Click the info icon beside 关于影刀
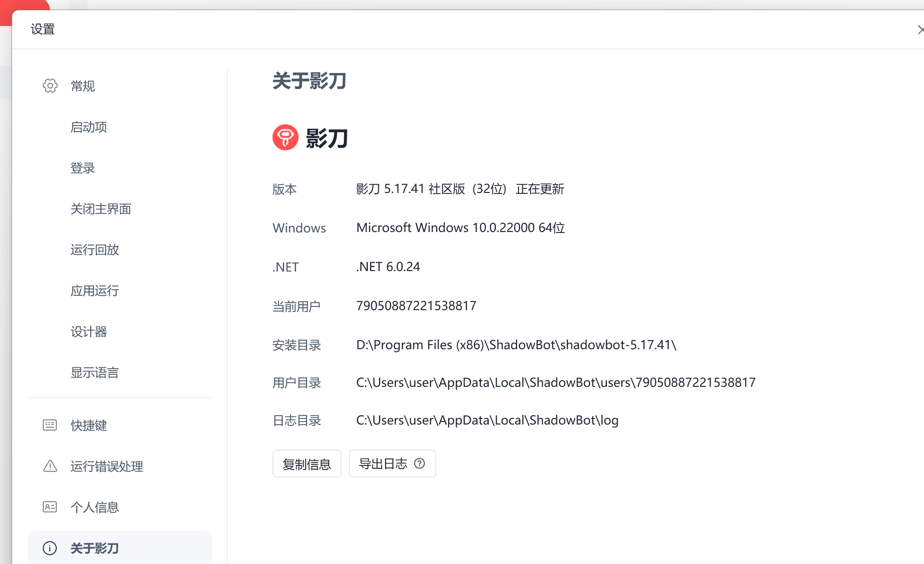924x564 pixels. point(50,548)
